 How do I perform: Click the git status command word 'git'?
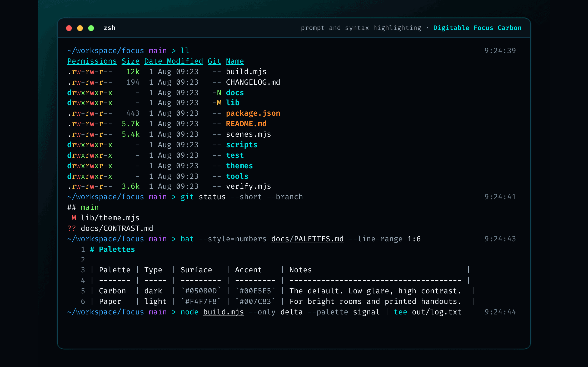click(x=187, y=197)
